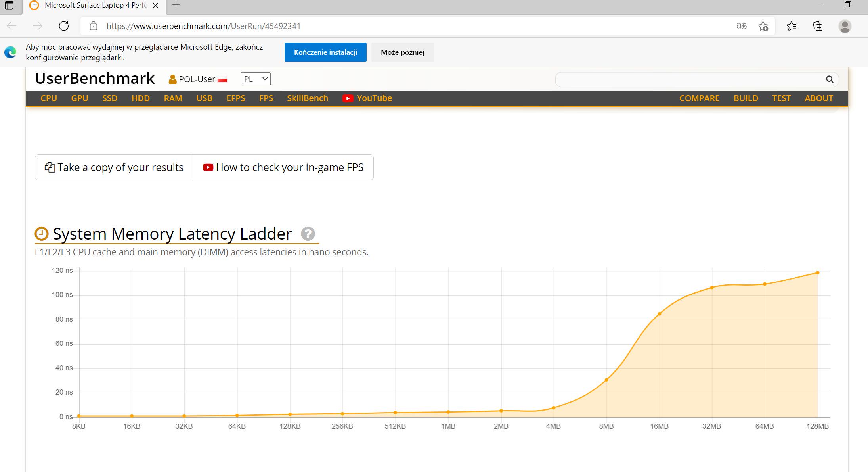Refresh the page with reload icon

64,26
